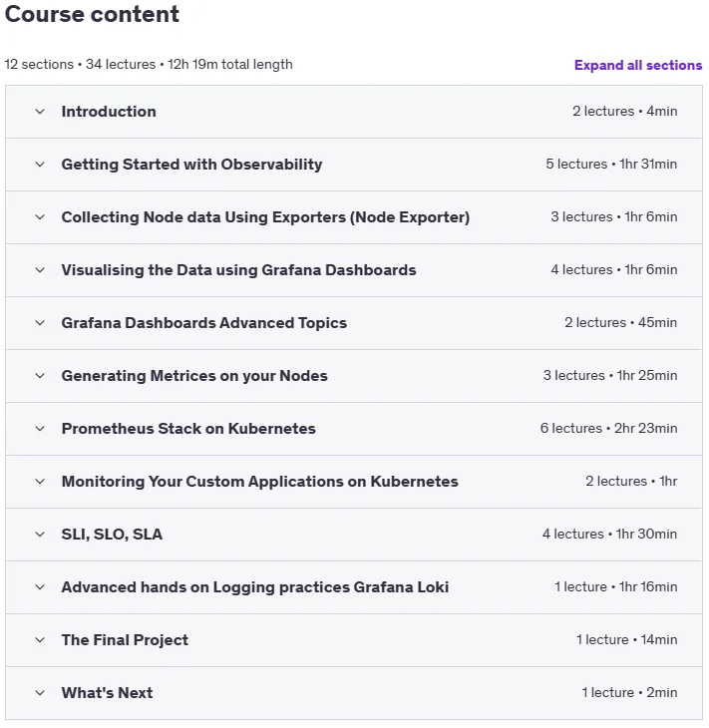Image resolution: width=709 pixels, height=728 pixels.
Task: Click the SLI, SLO, SLA section title
Action: click(112, 535)
